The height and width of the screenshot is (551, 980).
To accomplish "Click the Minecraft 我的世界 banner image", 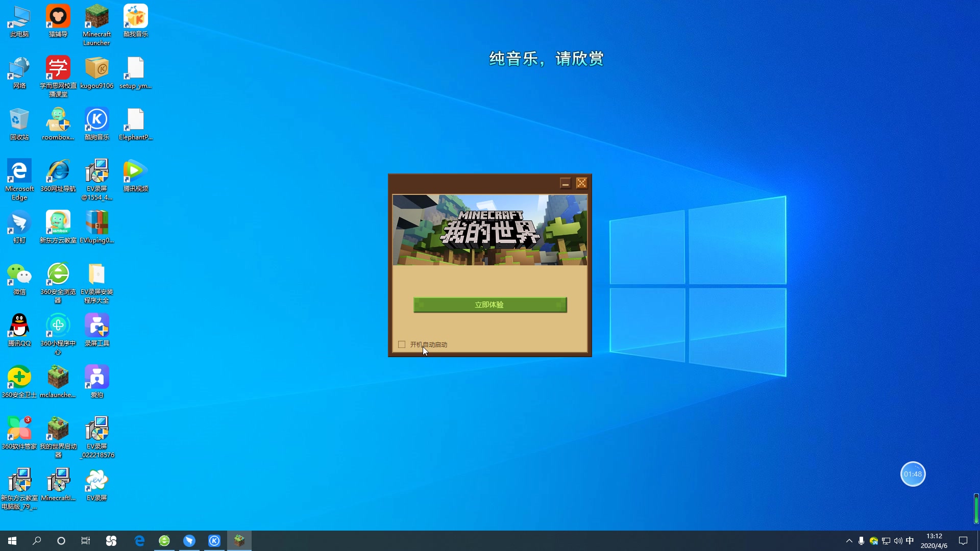I will click(489, 230).
